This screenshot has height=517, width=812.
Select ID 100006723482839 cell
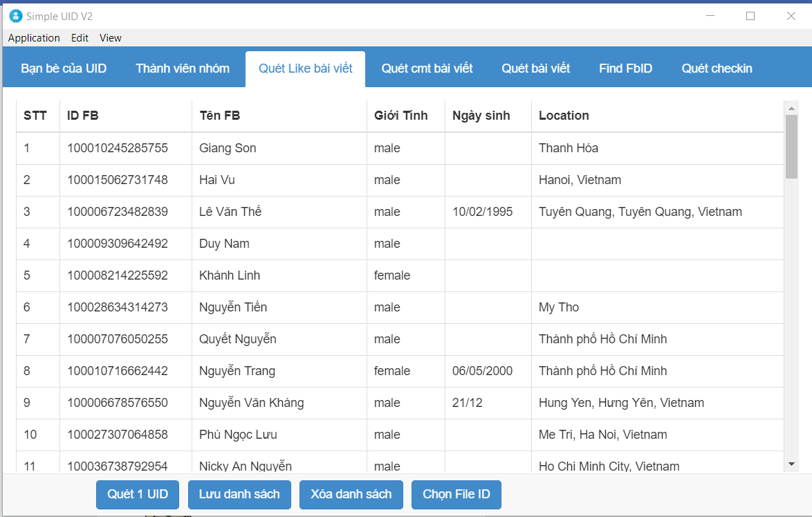click(x=126, y=212)
